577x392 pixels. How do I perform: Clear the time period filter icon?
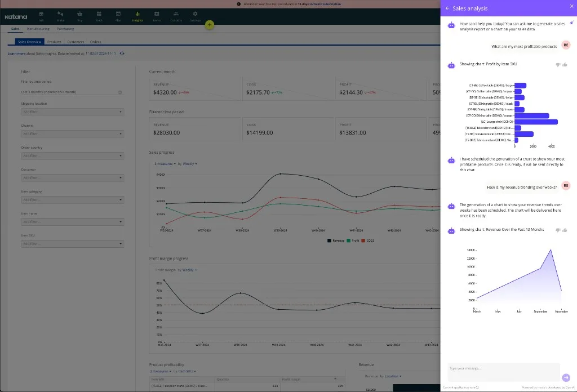click(x=120, y=92)
